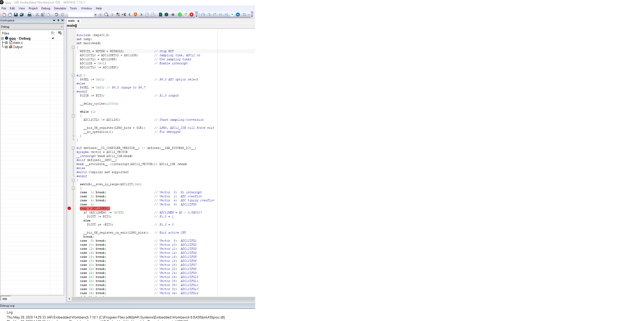Click the Step Out debug icon
This screenshot has width=644, height=321.
215,15
